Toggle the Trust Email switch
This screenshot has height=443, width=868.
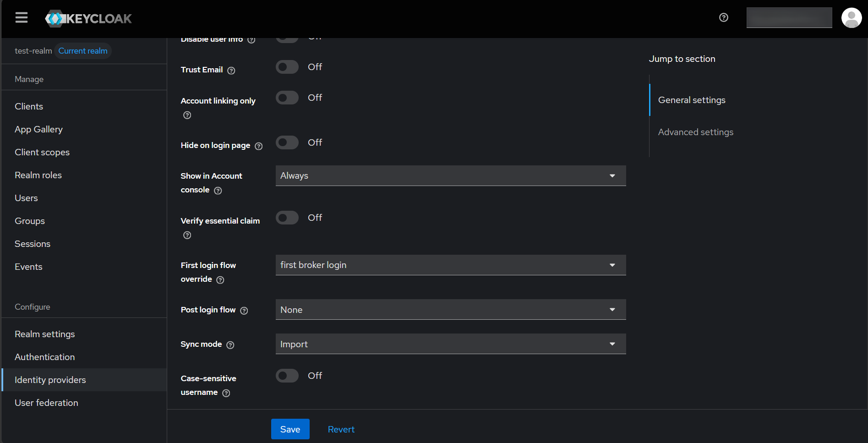[x=287, y=67]
